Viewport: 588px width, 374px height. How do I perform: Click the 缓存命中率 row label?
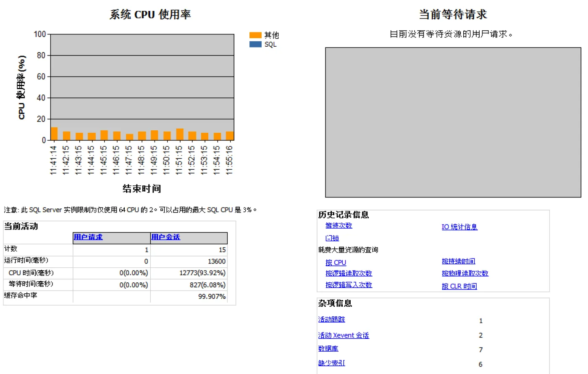pyautogui.click(x=21, y=295)
